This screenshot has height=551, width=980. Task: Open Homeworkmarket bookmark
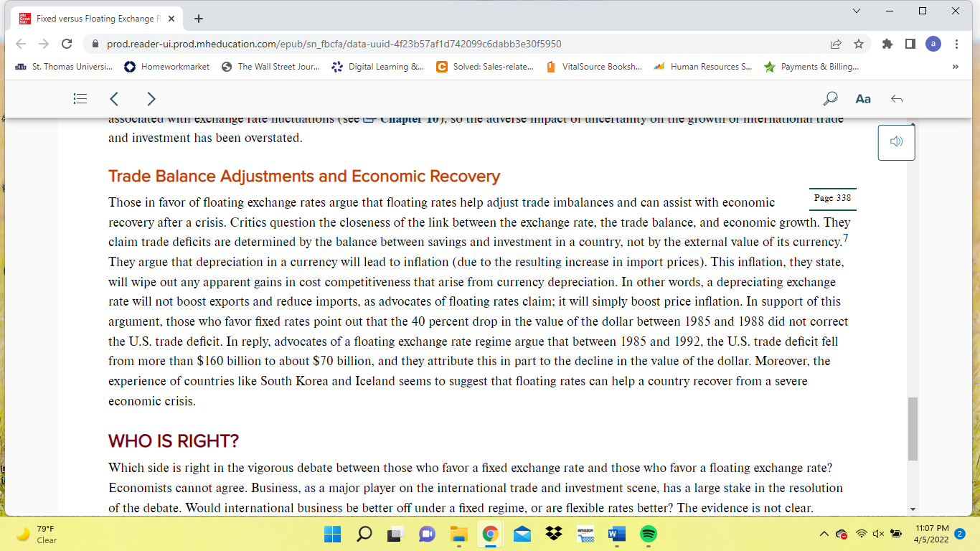coord(167,67)
